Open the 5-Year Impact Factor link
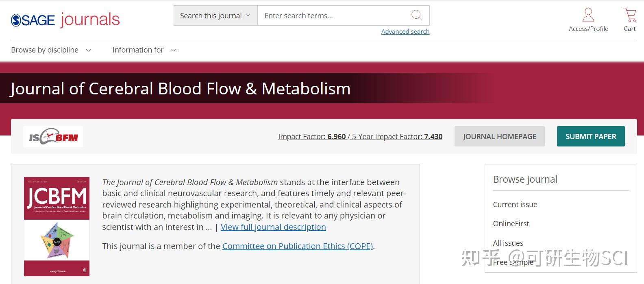644x284 pixels. click(x=397, y=137)
